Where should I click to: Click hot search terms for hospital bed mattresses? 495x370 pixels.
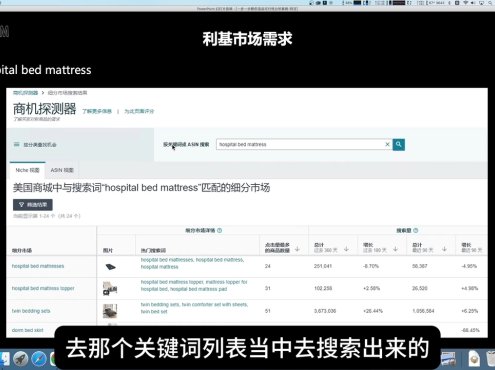pyautogui.click(x=192, y=263)
